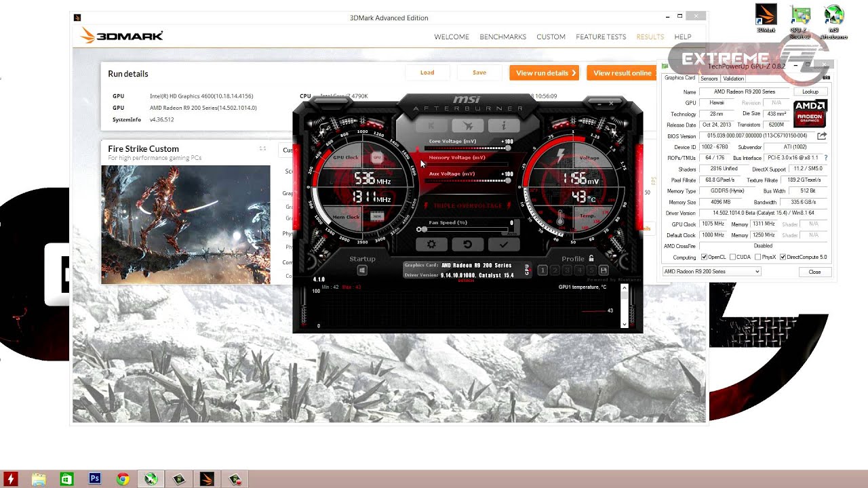Apply settings with the checkmark button

504,244
